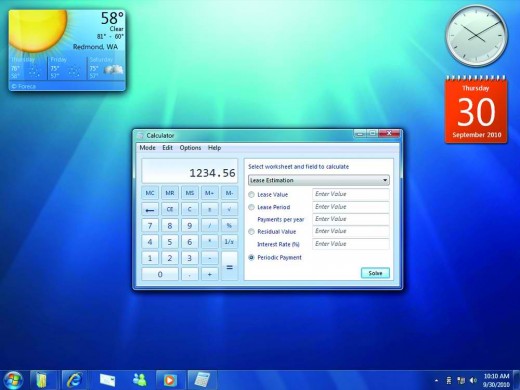Click digit 9 on the keypad
520x390 pixels.
(x=190, y=226)
